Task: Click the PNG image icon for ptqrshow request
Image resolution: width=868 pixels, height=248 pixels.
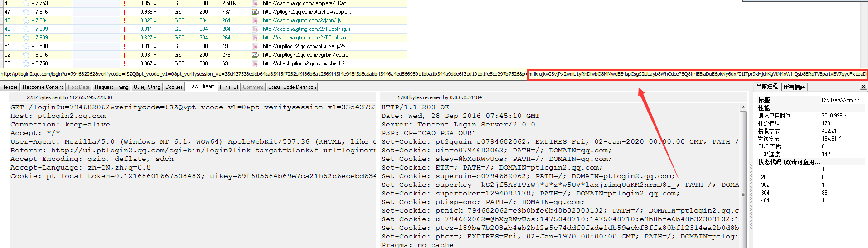Action: coord(255,12)
